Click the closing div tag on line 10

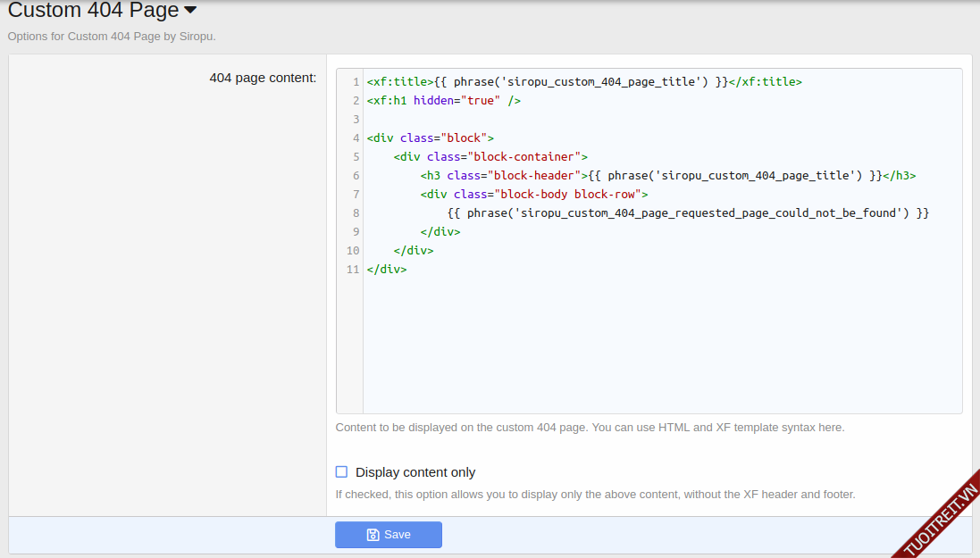(x=413, y=251)
